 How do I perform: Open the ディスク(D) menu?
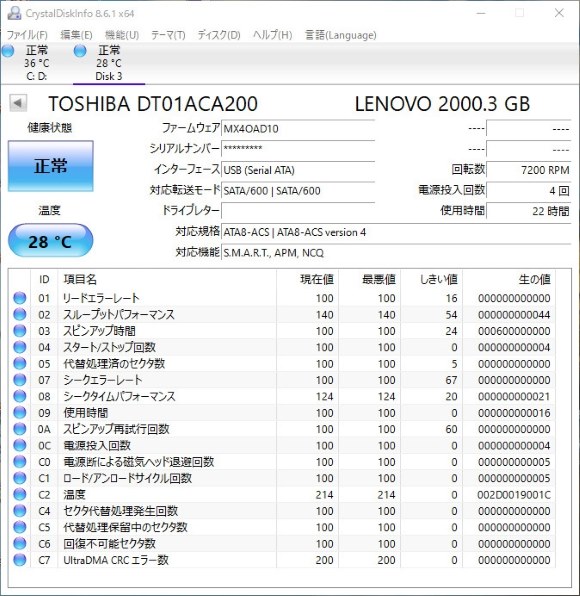coord(219,35)
